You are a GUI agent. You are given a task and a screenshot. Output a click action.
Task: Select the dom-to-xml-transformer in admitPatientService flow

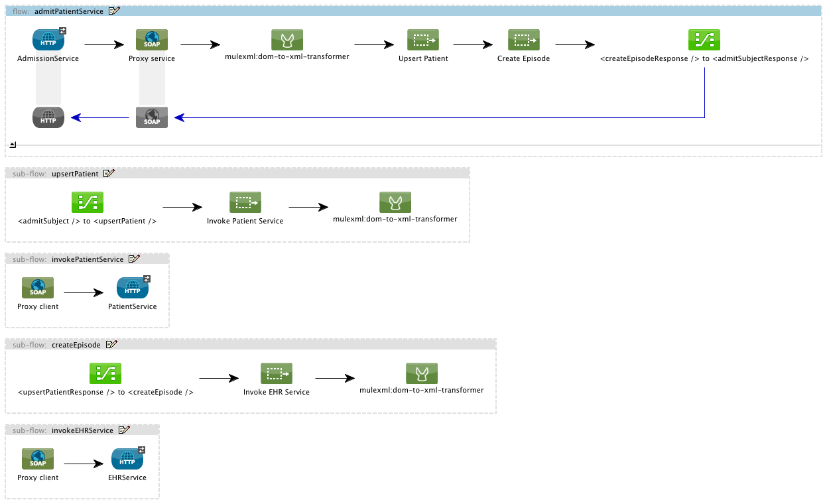coord(286,39)
